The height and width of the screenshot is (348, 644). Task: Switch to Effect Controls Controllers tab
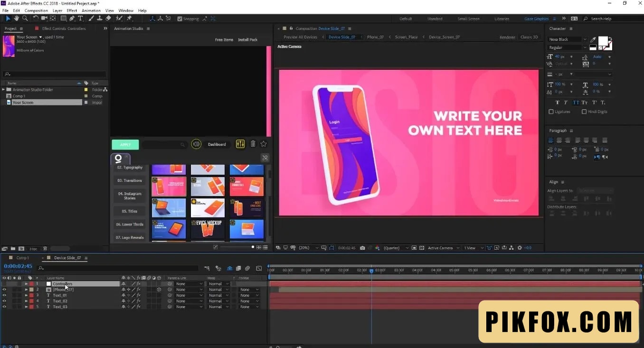pos(64,28)
